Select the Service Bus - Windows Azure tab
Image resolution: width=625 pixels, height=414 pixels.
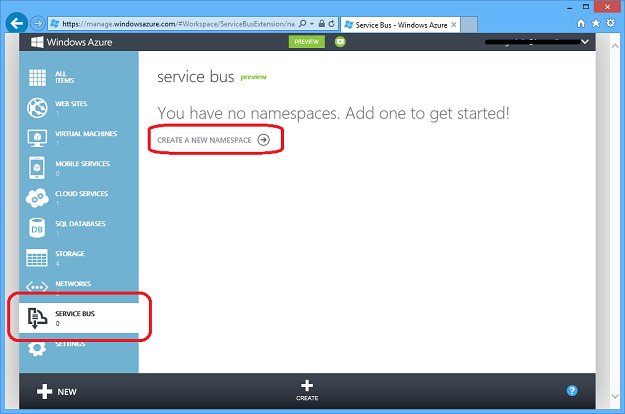401,25
